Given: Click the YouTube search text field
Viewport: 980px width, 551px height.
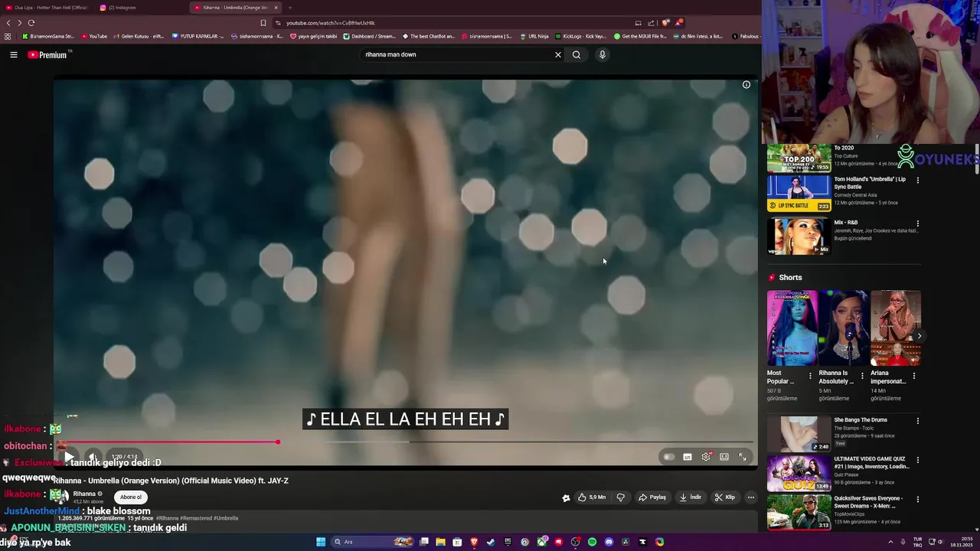Looking at the screenshot, I should pos(456,54).
